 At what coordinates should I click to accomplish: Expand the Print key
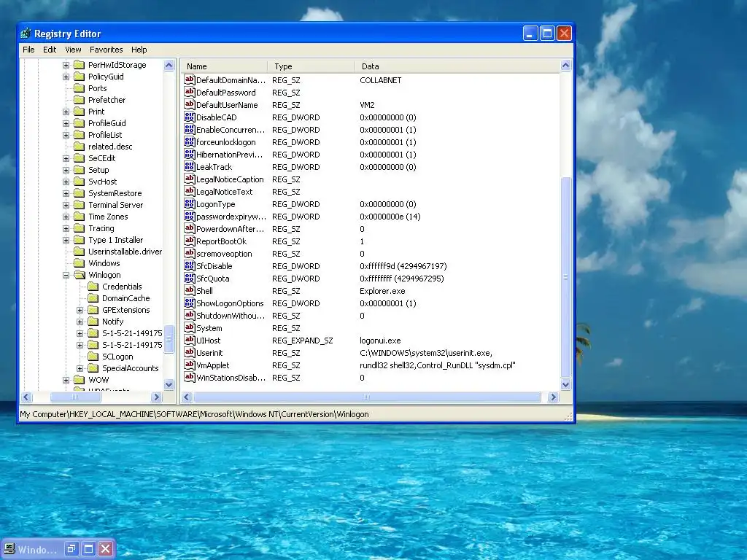[x=66, y=112]
